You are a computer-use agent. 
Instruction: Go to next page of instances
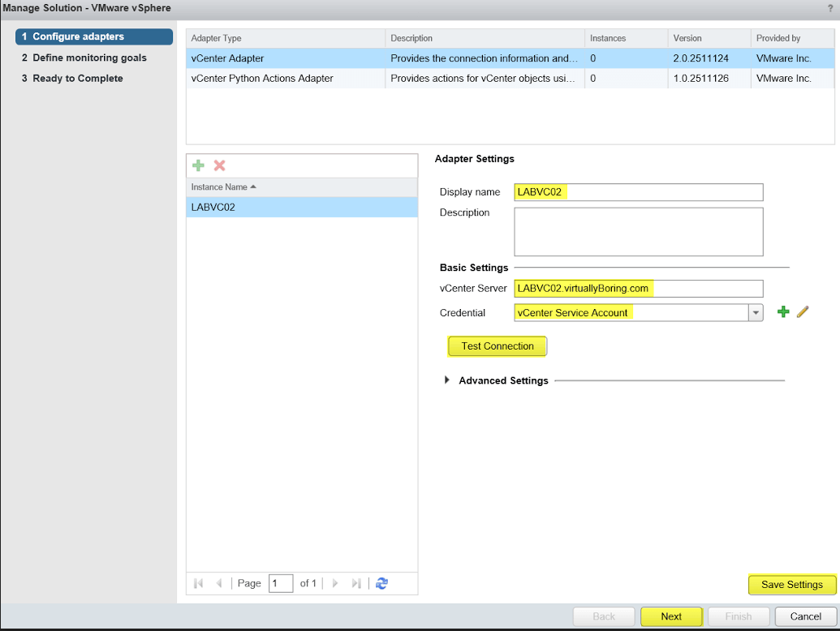click(x=335, y=583)
